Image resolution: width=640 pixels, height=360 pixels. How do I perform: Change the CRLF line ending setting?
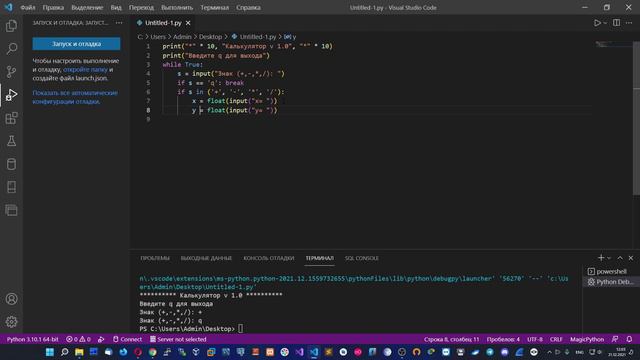556,339
